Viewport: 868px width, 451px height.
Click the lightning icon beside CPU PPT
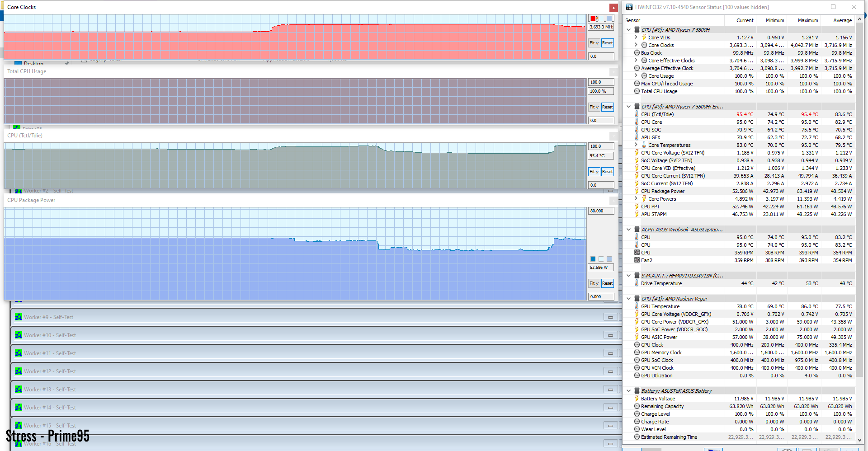pos(637,207)
